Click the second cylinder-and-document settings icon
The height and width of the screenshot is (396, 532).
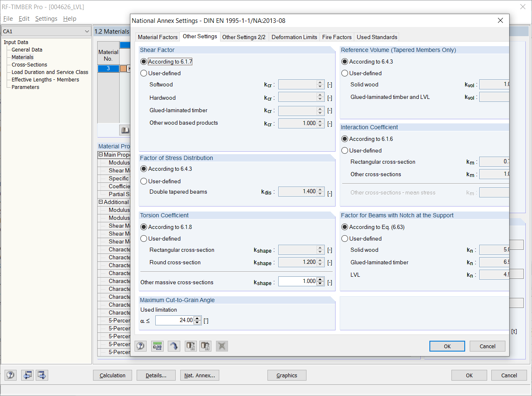click(205, 346)
